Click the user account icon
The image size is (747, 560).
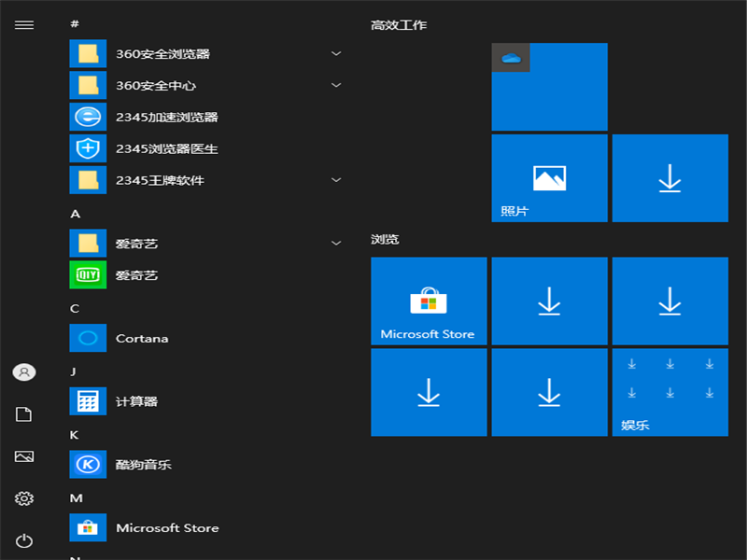click(x=23, y=371)
